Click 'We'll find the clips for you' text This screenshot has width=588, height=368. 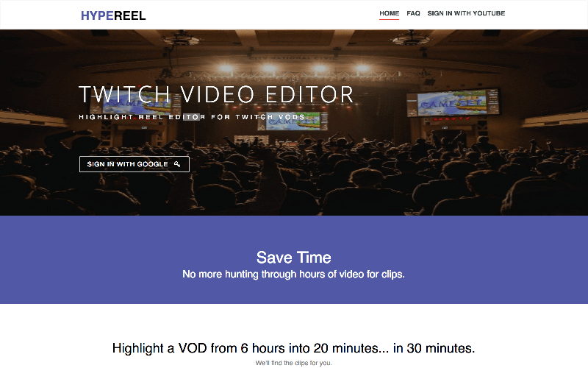tap(293, 363)
